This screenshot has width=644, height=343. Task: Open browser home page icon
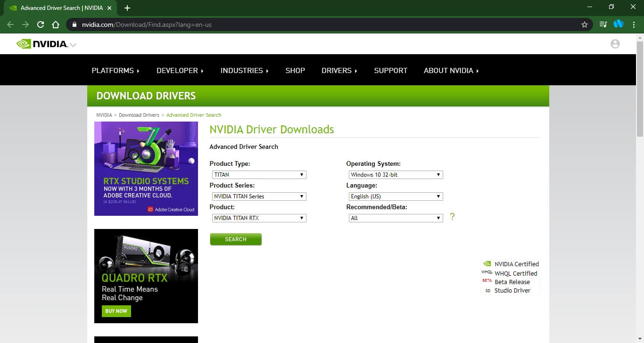(x=56, y=24)
